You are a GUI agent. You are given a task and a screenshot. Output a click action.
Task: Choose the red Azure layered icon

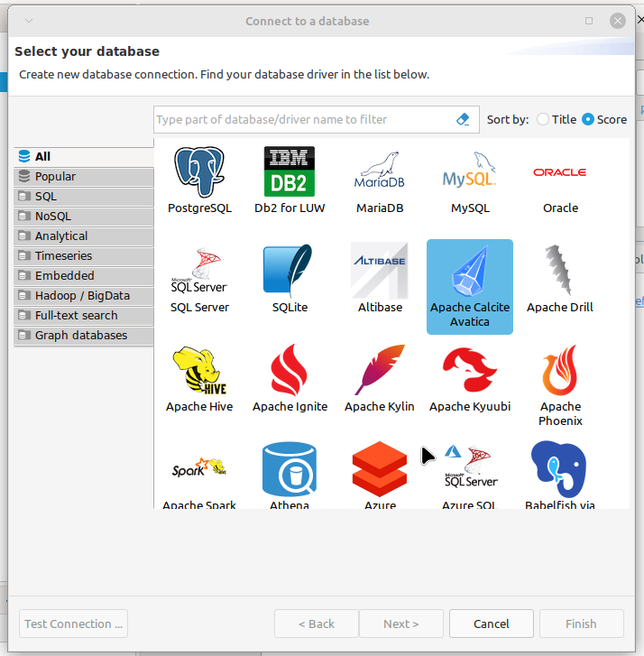coord(380,475)
